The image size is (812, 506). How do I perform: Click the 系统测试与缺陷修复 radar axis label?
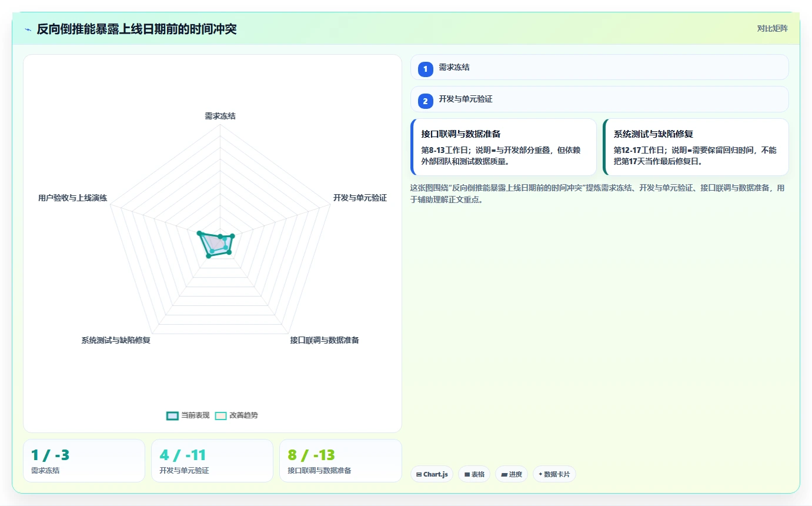pyautogui.click(x=116, y=341)
